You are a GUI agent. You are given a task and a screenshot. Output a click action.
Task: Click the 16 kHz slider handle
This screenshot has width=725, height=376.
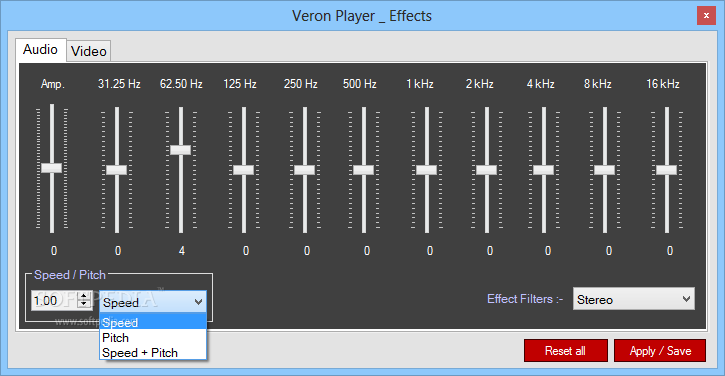pos(666,170)
